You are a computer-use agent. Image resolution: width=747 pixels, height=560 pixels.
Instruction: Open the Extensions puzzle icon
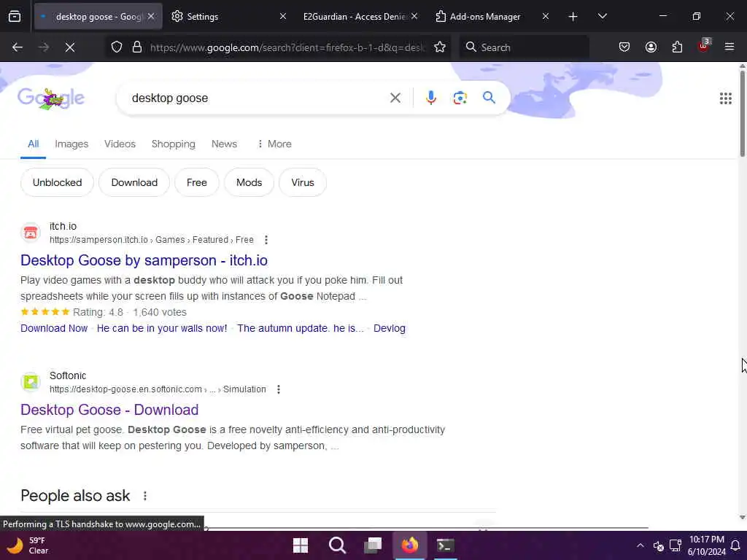pos(677,47)
